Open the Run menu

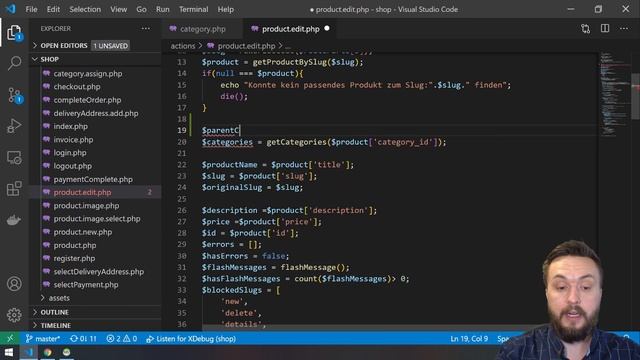coord(162,9)
